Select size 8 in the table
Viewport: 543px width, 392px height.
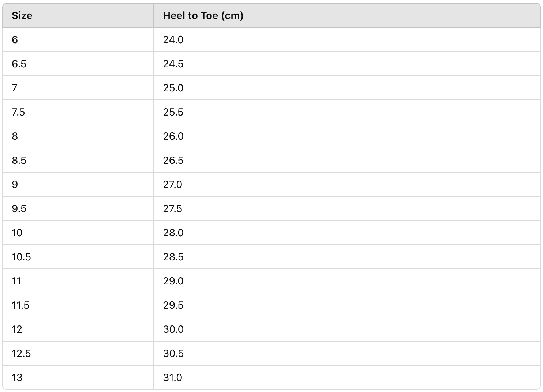click(x=15, y=136)
